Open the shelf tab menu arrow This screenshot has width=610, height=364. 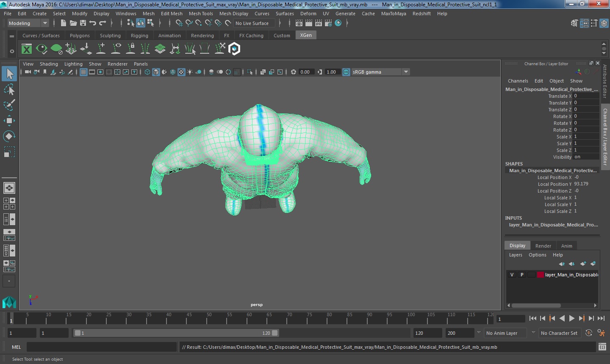(x=12, y=36)
